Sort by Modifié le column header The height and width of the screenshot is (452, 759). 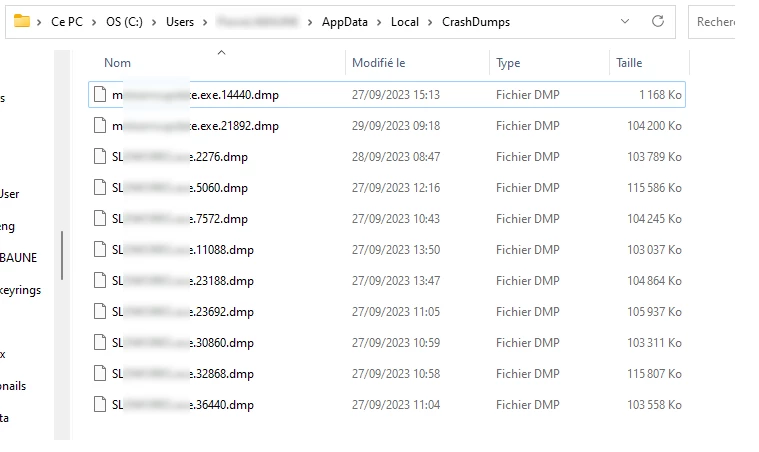379,63
